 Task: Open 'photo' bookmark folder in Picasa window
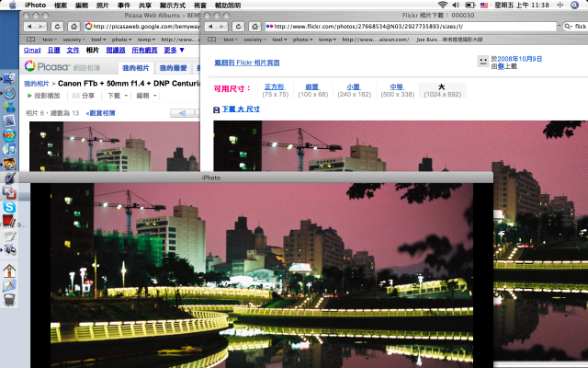point(121,40)
